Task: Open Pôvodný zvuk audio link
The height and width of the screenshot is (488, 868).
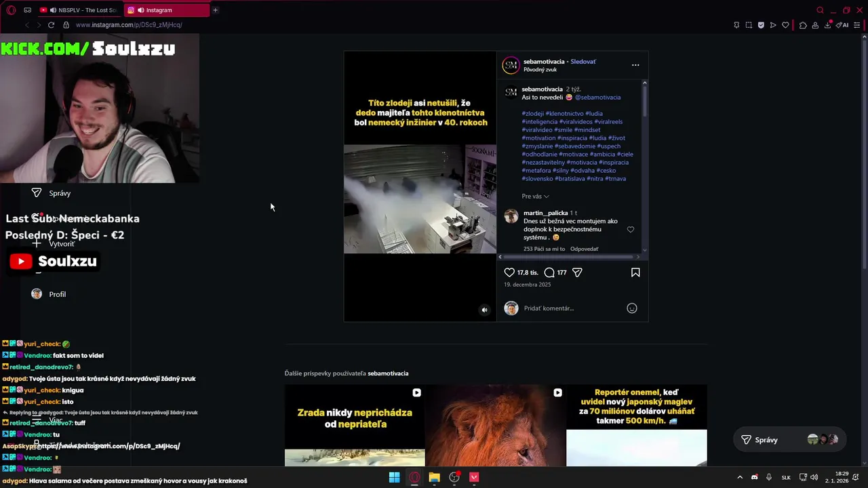Action: [540, 70]
